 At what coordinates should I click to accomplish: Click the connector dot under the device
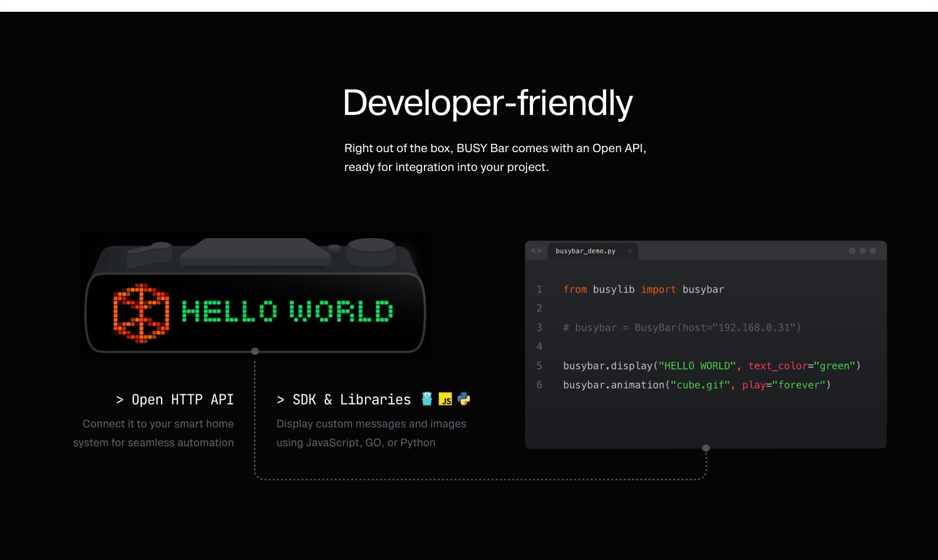pyautogui.click(x=255, y=351)
